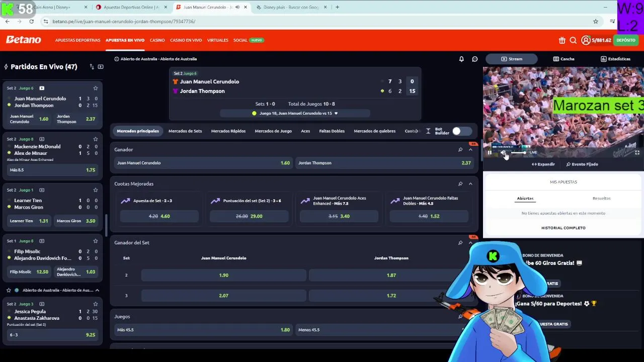This screenshot has width=644, height=362.
Task: Open CASINO EN VIVO menu item
Action: click(186, 40)
